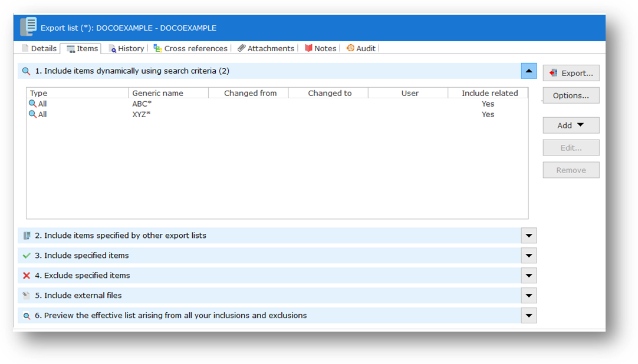
Task: Select the XYZ* generic name cell
Action: point(141,114)
